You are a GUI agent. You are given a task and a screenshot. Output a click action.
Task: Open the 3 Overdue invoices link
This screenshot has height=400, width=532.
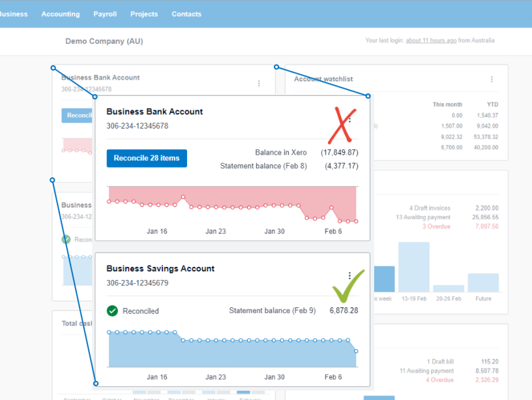tap(436, 226)
